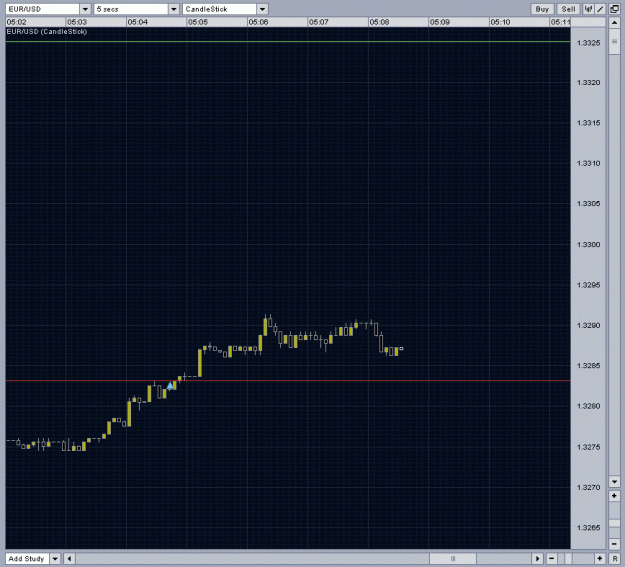This screenshot has width=625, height=567.
Task: Open the chart study bars icon
Action: coord(588,9)
